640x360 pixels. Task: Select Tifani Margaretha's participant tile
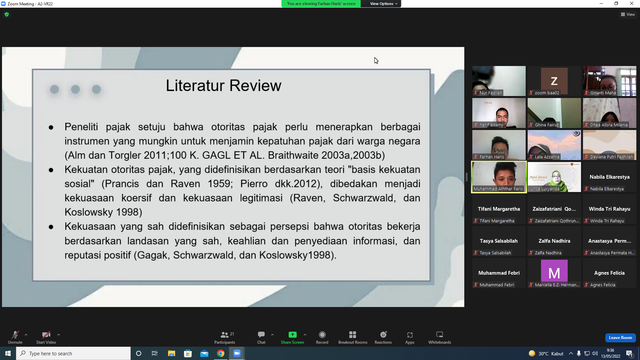[x=499, y=209]
